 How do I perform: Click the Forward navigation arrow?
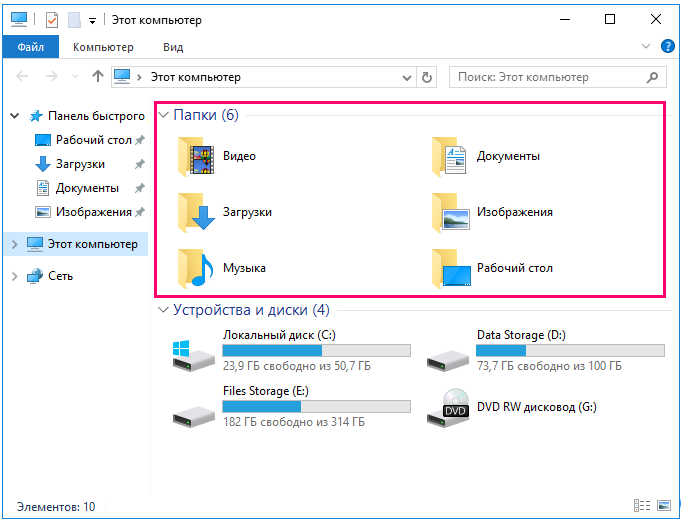click(x=52, y=77)
